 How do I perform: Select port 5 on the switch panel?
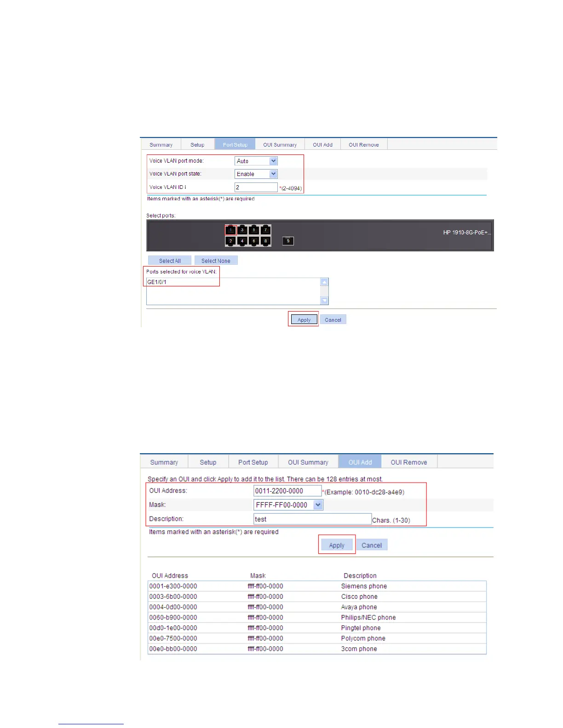(x=254, y=230)
